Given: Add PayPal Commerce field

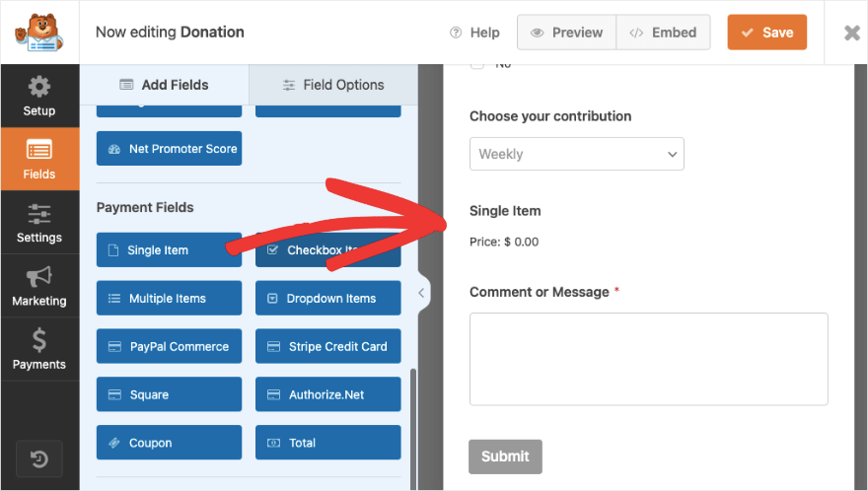Looking at the screenshot, I should click(169, 346).
